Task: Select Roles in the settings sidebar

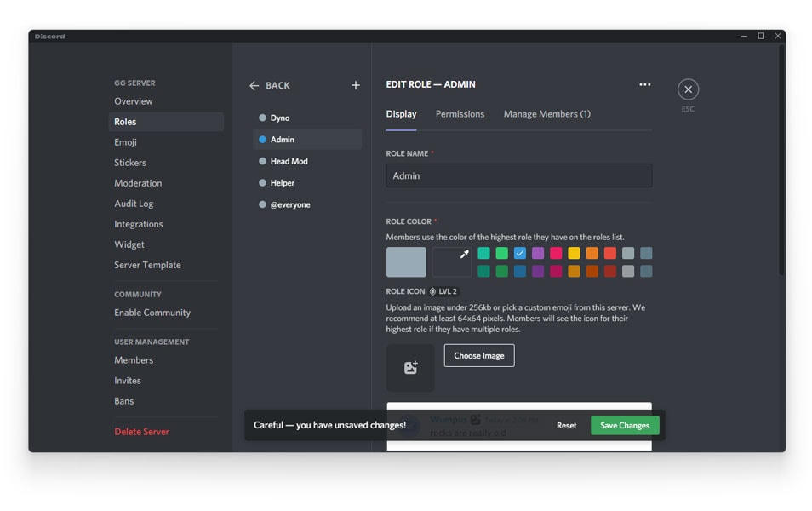Action: pyautogui.click(x=166, y=122)
